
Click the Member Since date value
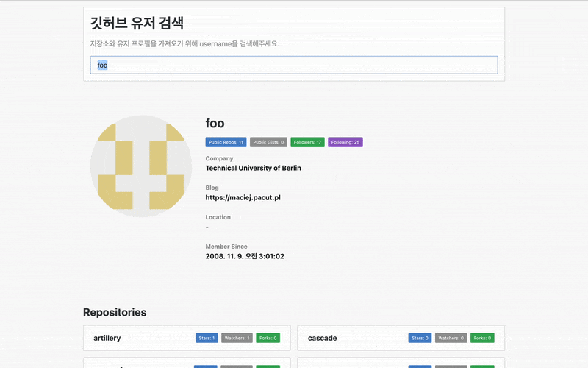(x=245, y=256)
